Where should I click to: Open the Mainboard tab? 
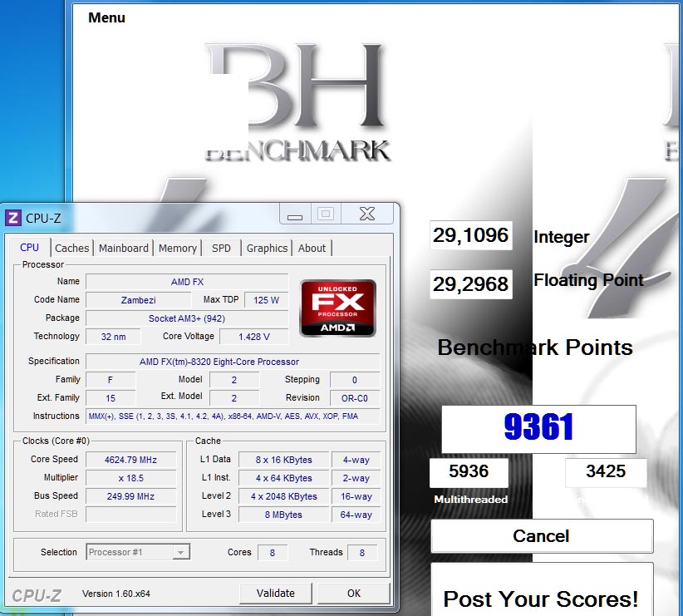click(x=124, y=248)
